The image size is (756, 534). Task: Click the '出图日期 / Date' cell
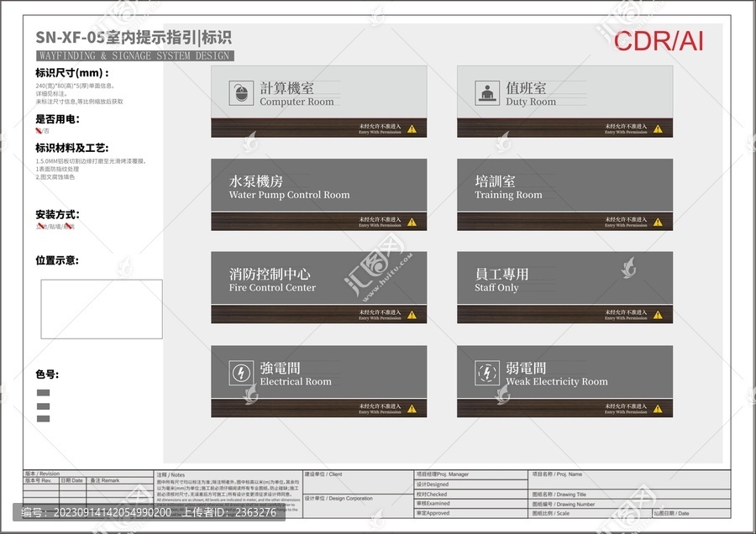point(692,513)
